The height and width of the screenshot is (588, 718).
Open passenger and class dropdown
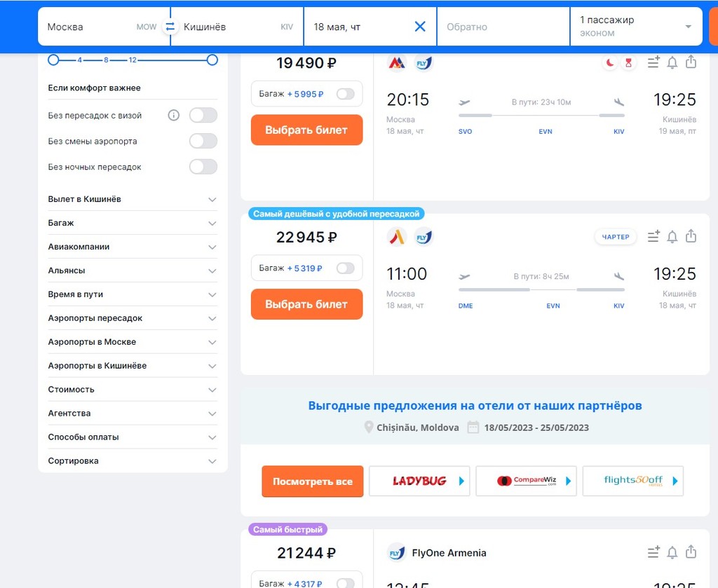[x=636, y=27]
